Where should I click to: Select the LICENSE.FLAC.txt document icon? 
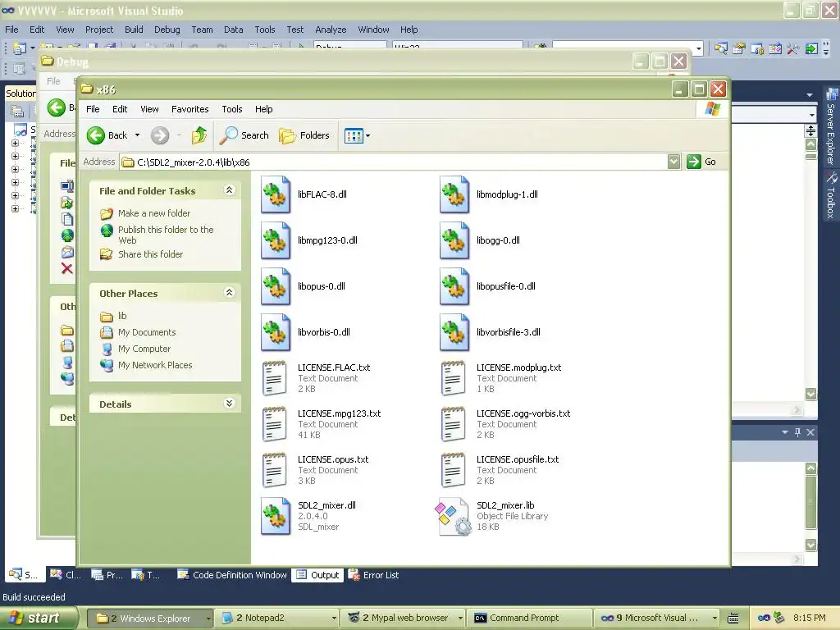point(274,378)
